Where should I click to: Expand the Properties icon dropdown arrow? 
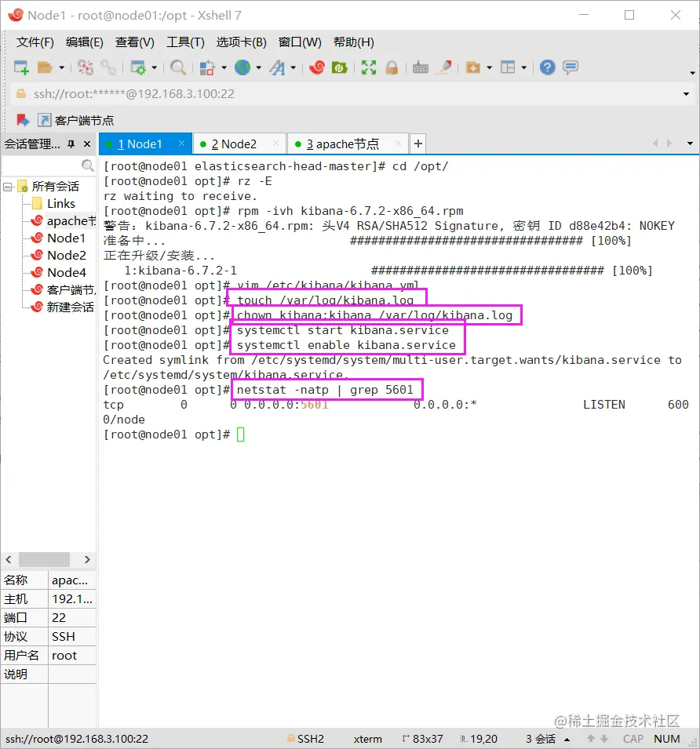[155, 67]
